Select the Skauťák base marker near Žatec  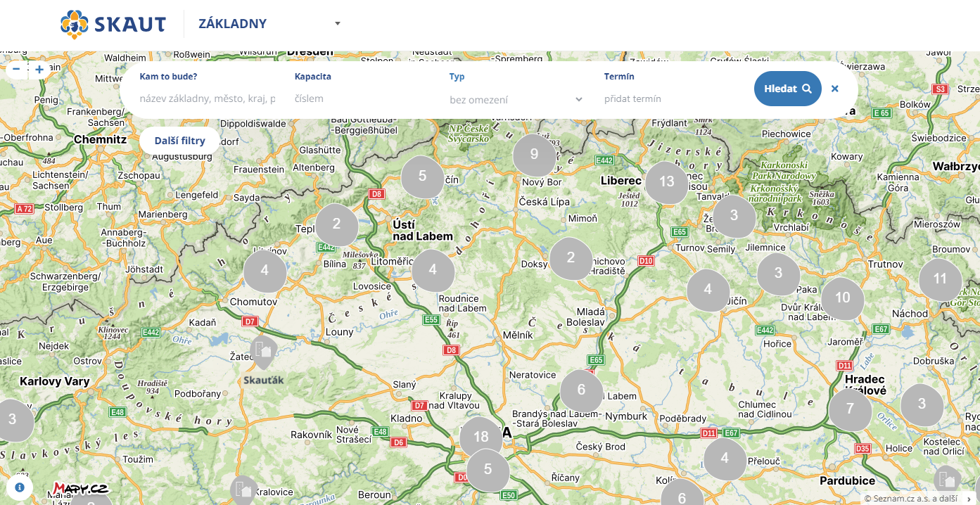click(263, 352)
